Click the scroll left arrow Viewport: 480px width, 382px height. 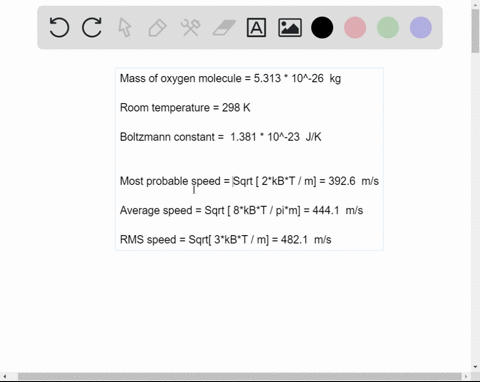[x=5, y=377]
